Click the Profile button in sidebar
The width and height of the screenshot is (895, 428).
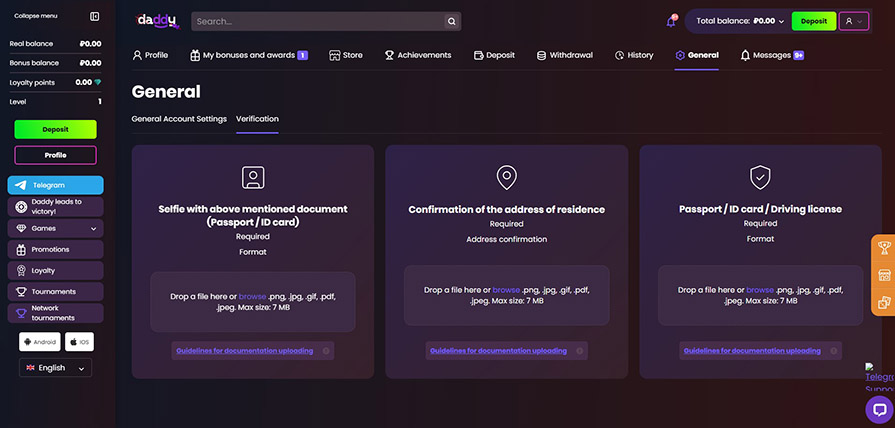point(55,155)
